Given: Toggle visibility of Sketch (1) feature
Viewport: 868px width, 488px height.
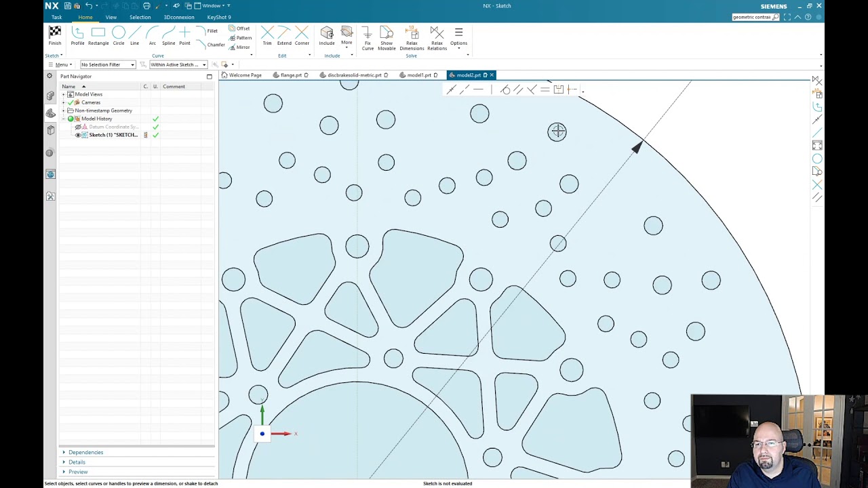Looking at the screenshot, I should click(78, 135).
